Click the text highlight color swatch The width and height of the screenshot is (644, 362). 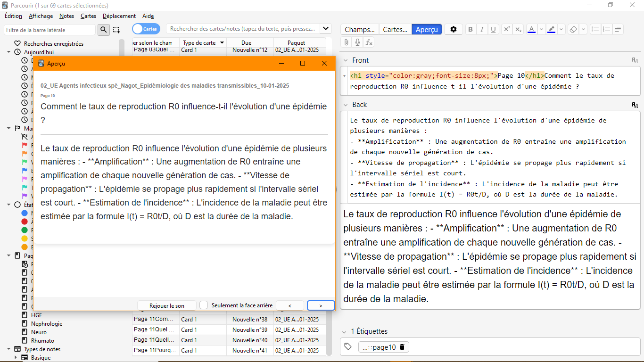point(551,29)
